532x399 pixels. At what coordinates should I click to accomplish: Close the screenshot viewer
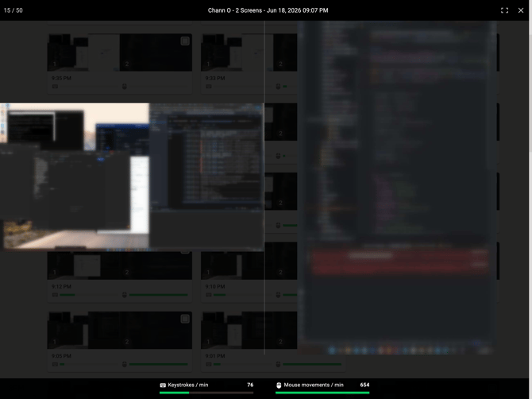[521, 10]
